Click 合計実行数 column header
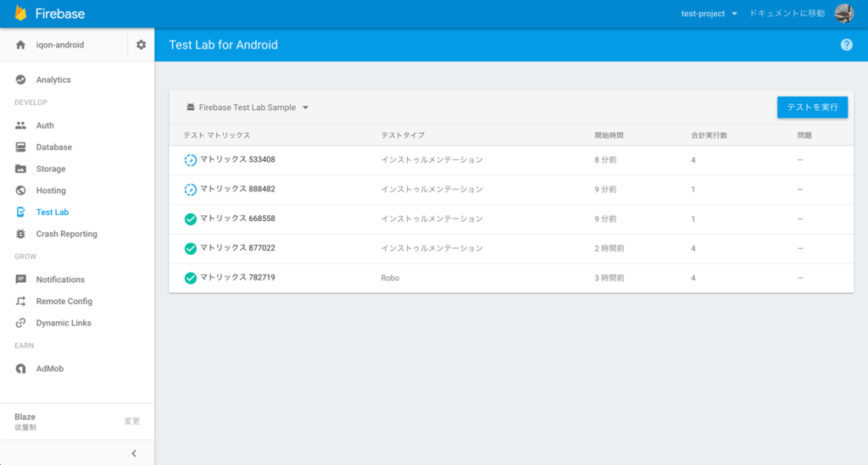The image size is (868, 465). [x=709, y=136]
